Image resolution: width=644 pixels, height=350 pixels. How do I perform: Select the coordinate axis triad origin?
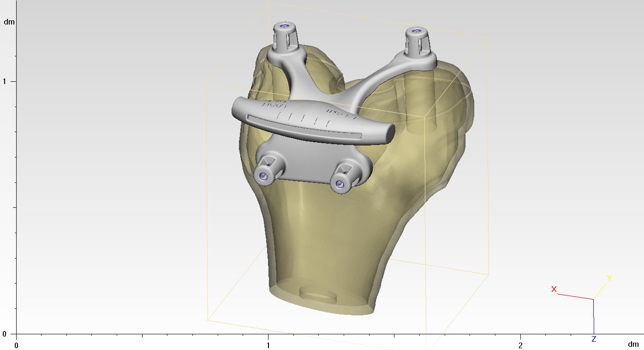click(593, 299)
